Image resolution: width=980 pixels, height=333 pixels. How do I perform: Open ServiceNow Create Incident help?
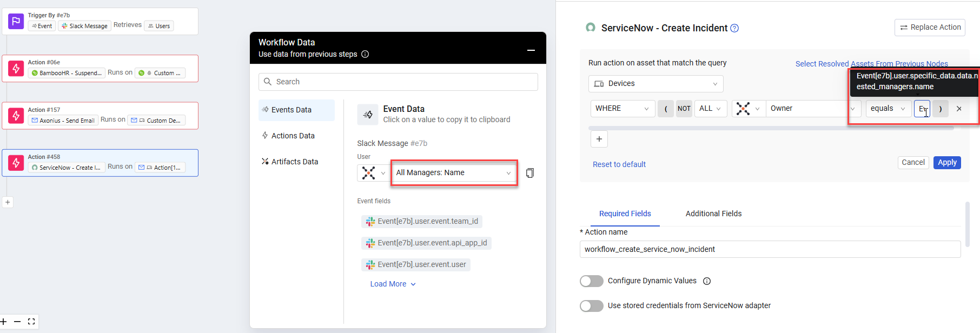(734, 28)
